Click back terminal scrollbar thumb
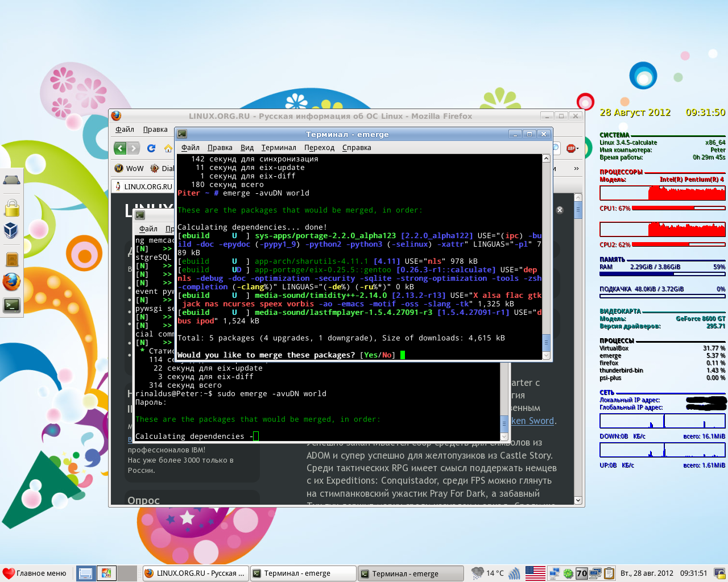This screenshot has width=728, height=582. tap(504, 424)
